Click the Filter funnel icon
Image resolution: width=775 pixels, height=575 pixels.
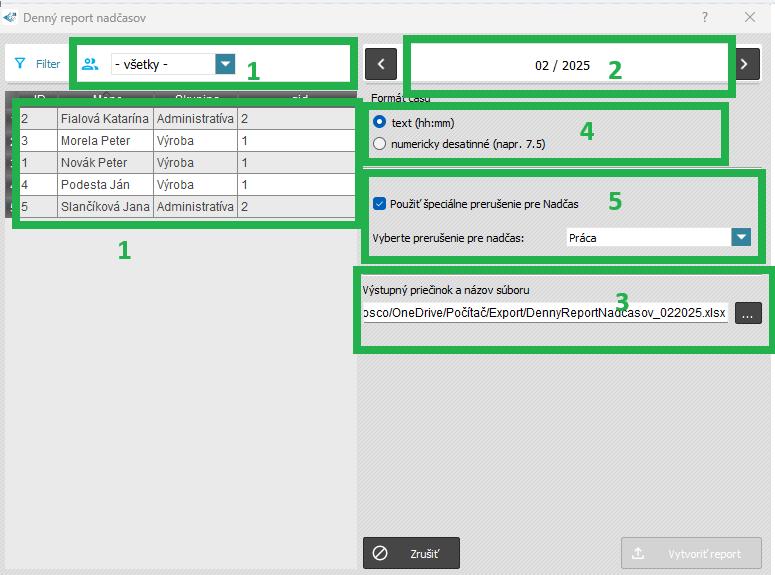20,63
